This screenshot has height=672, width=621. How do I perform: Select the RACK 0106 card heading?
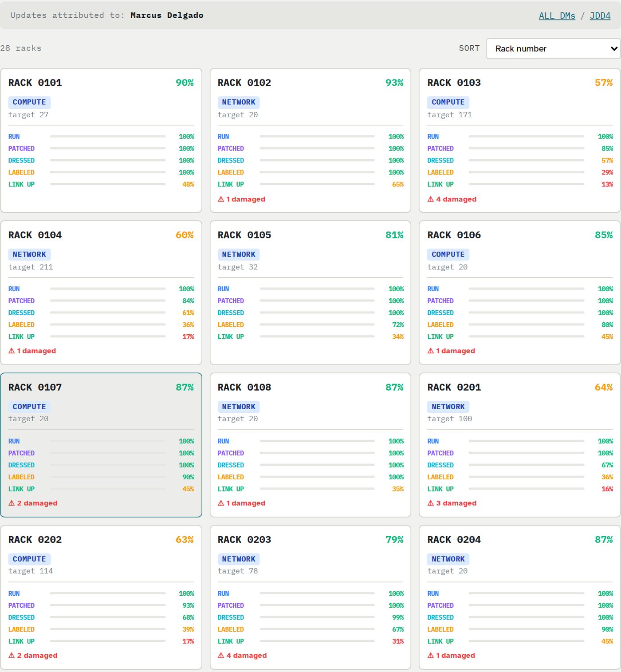point(454,235)
